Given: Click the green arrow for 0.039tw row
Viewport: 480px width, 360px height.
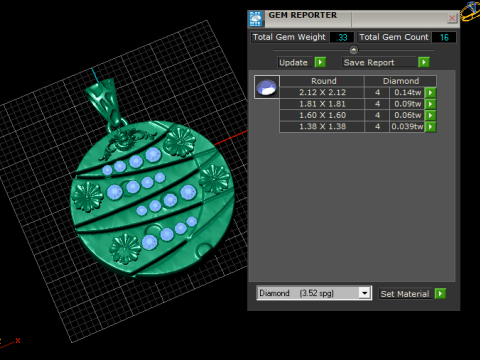Looking at the screenshot, I should click(x=430, y=127).
